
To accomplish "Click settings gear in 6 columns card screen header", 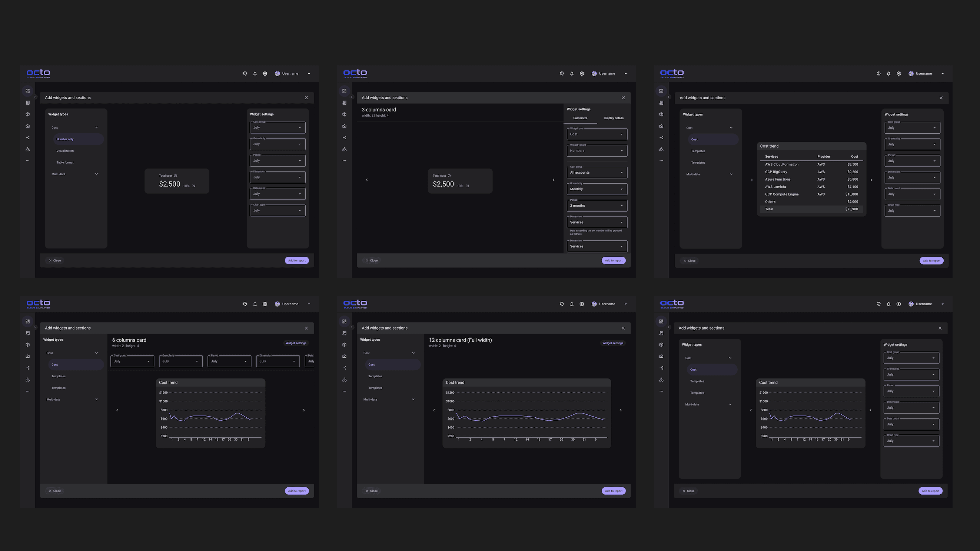I will [265, 304].
